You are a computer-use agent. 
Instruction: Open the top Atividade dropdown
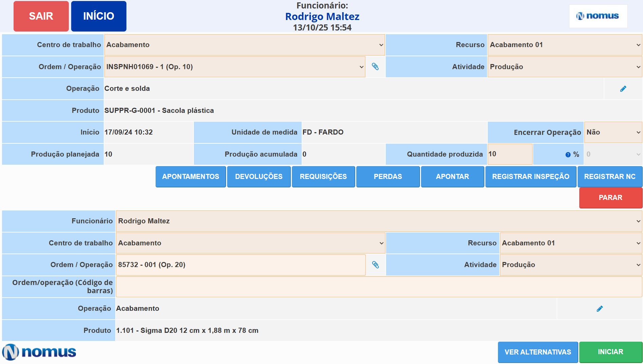[564, 67]
